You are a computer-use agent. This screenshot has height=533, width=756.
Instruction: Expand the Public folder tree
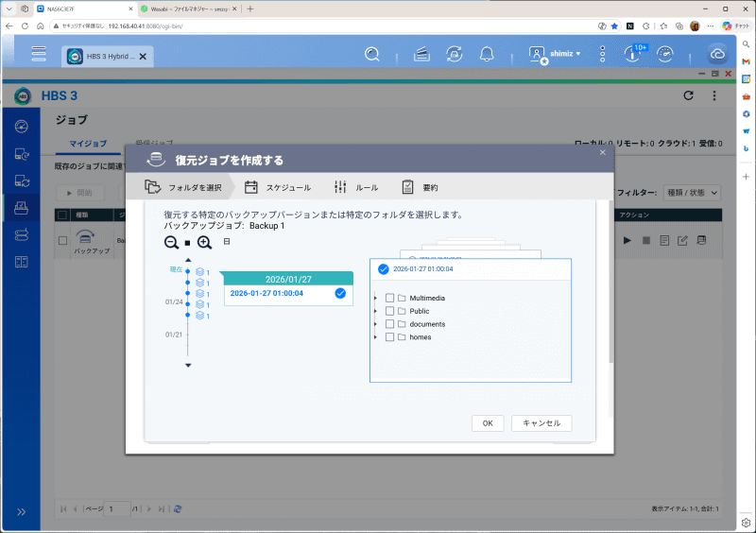[x=375, y=311]
